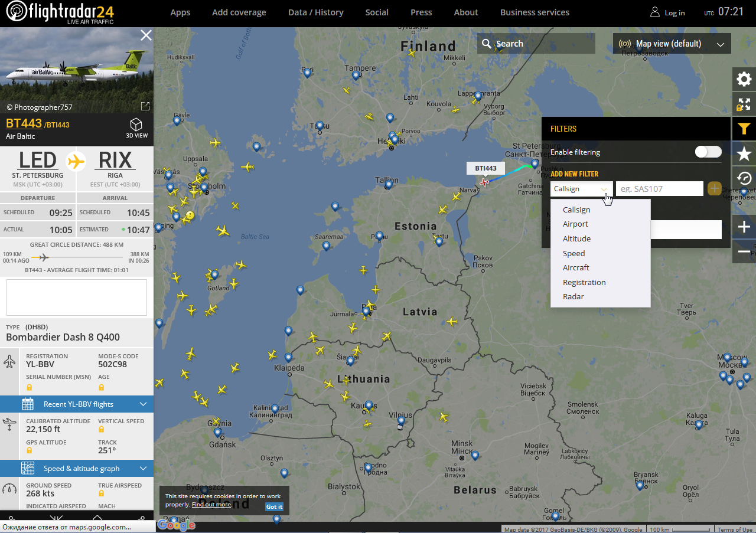Click the fullscreen expand icon
This screenshot has width=756, height=533.
(x=744, y=104)
